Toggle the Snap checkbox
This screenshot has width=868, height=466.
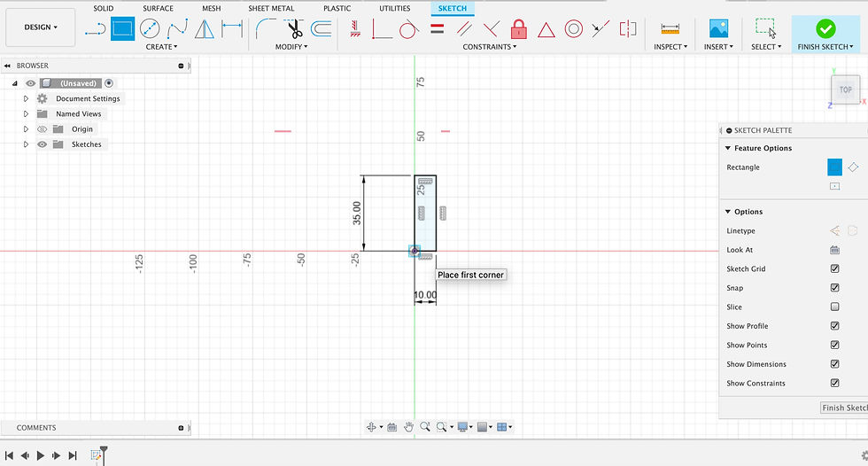834,288
